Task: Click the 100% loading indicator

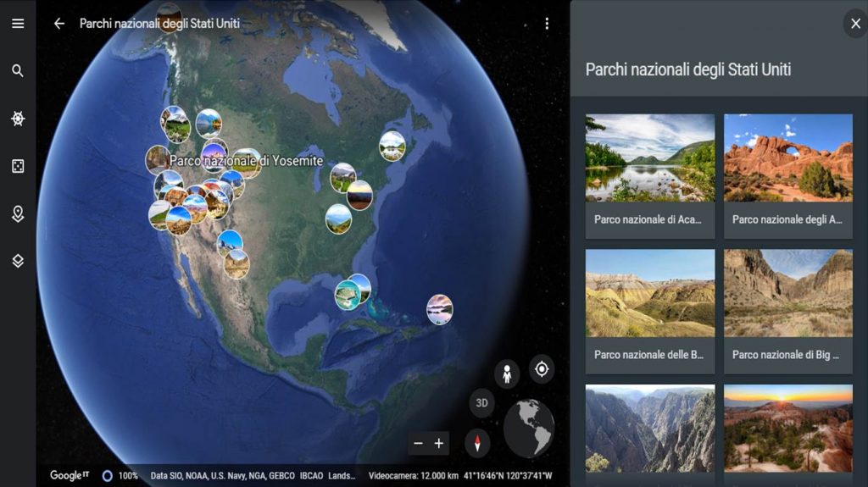Action: (x=120, y=476)
